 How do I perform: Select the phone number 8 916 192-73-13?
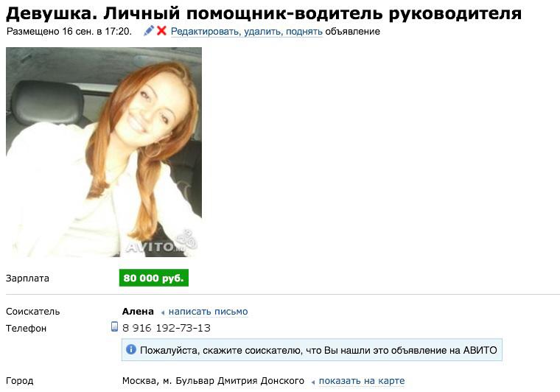pyautogui.click(x=167, y=328)
